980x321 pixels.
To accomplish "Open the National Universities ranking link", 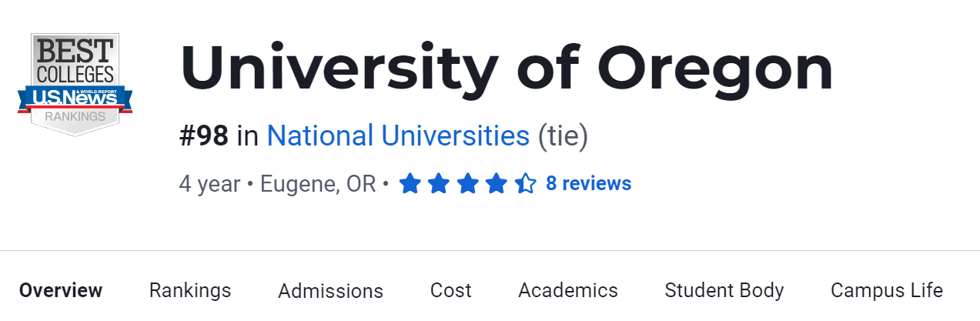I will point(398,136).
